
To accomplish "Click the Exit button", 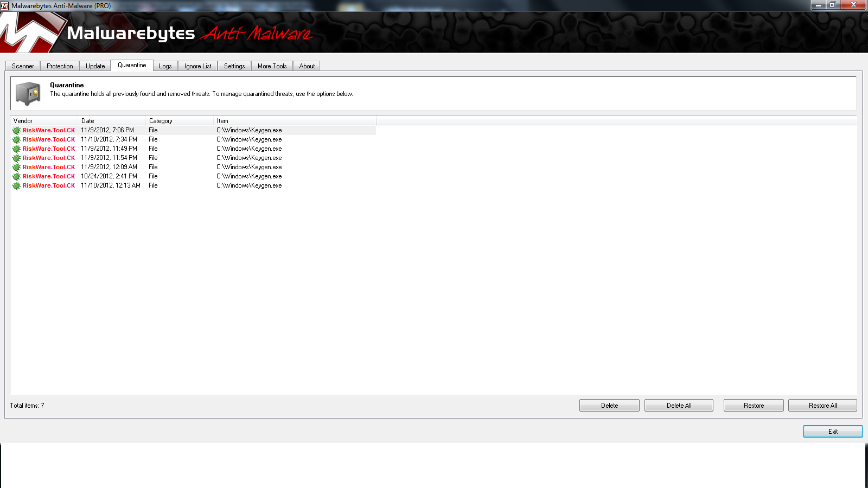I will pyautogui.click(x=833, y=432).
